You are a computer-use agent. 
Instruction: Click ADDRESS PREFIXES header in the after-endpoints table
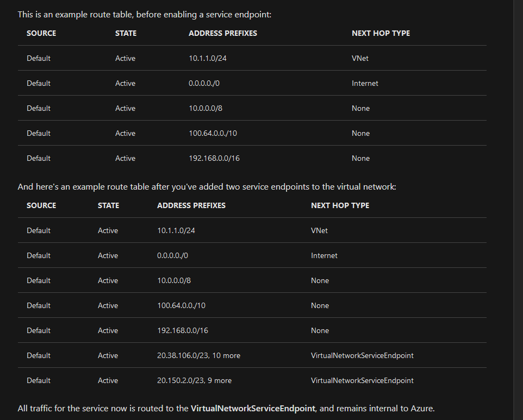coord(191,205)
